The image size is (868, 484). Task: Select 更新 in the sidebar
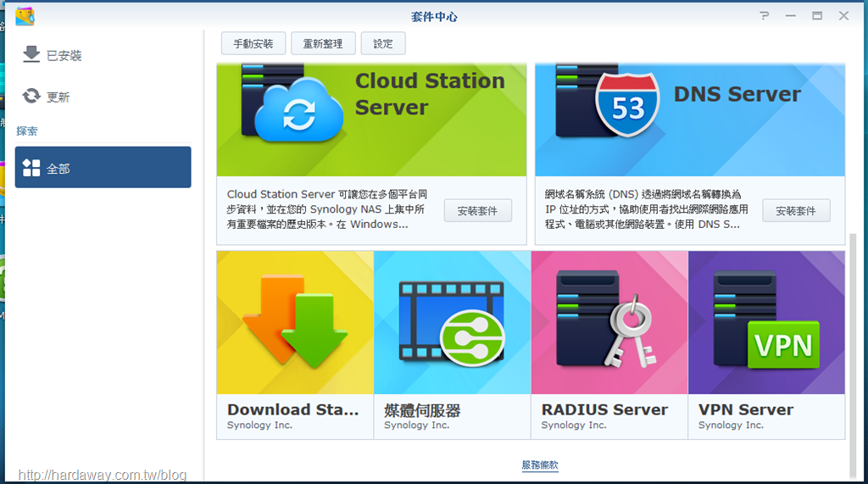point(103,97)
